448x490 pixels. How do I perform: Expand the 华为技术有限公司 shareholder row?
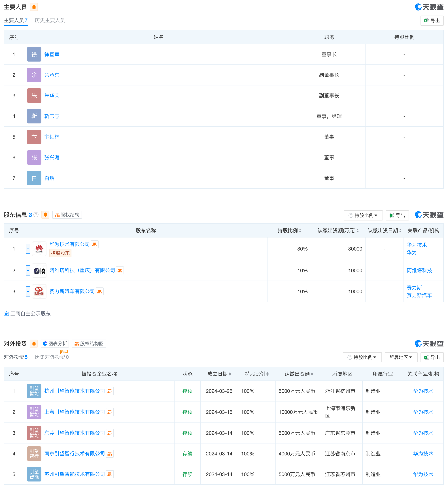point(28,249)
